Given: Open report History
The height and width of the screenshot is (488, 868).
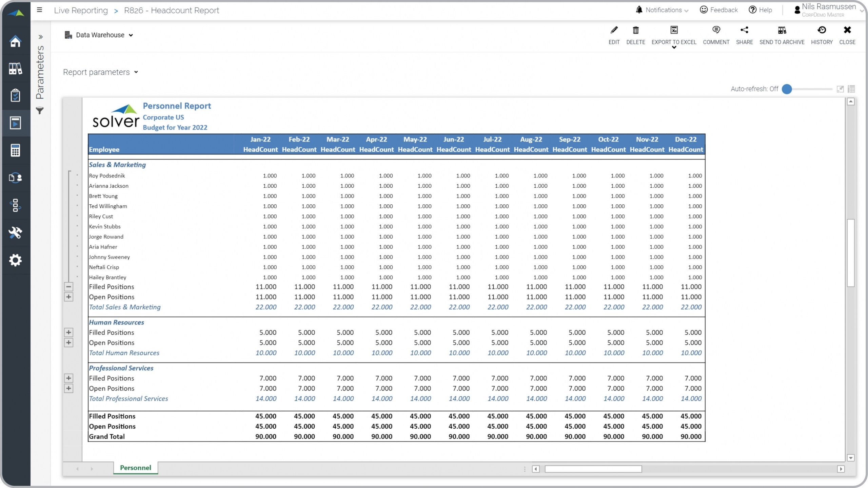Looking at the screenshot, I should tap(822, 31).
